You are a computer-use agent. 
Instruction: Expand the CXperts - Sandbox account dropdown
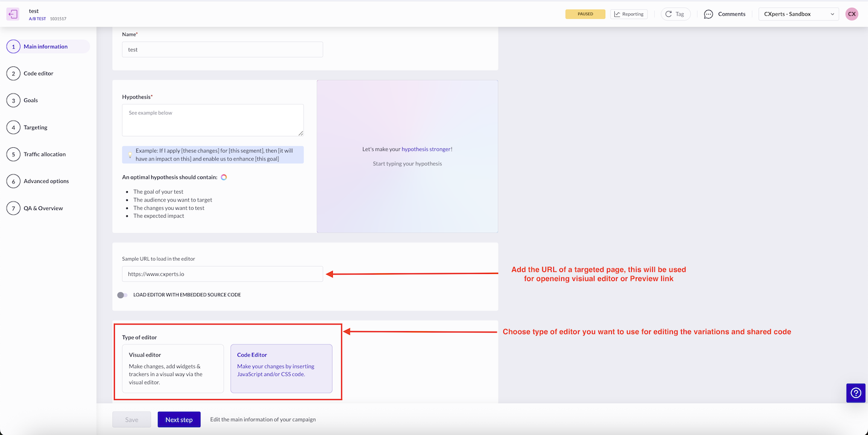[798, 14]
